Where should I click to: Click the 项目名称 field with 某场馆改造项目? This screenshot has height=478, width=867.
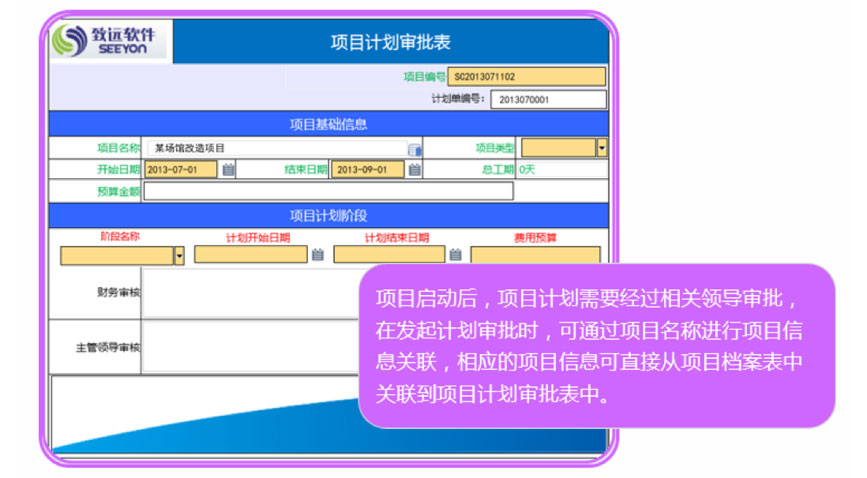(x=275, y=148)
